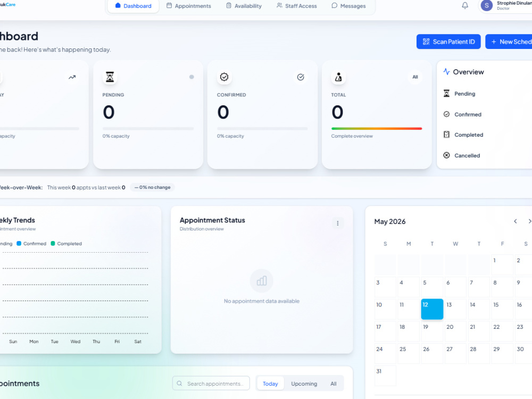Open Appointment Status three-dot menu
This screenshot has width=532, height=399.
[338, 223]
